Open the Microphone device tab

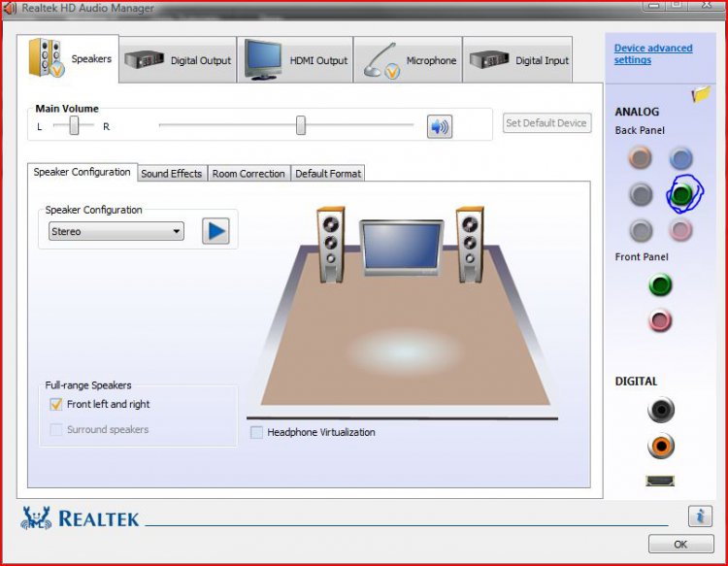click(x=408, y=60)
